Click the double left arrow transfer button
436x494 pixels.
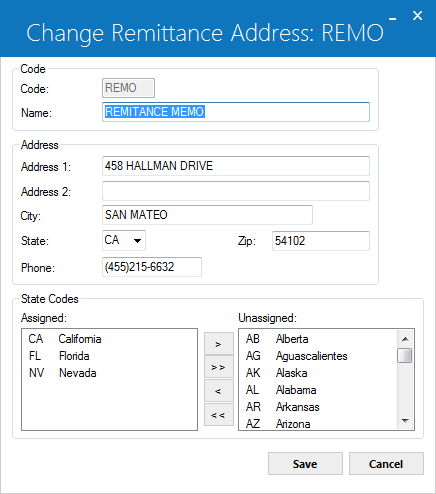[x=219, y=415]
